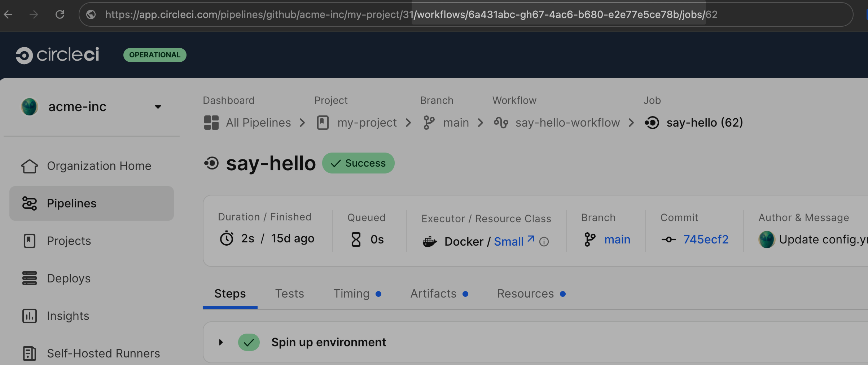This screenshot has height=365, width=868.
Task: Open the Artifacts tab
Action: tap(433, 294)
